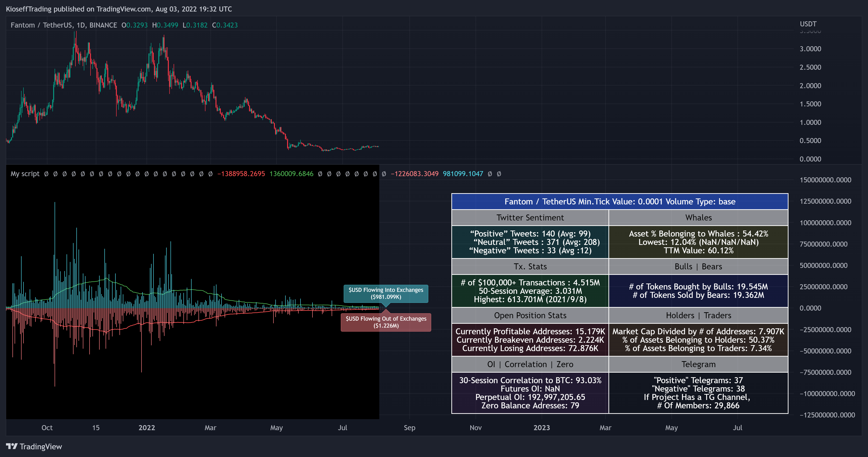Click the TradingView logo at bottom left
The width and height of the screenshot is (868, 457).
pos(34,446)
